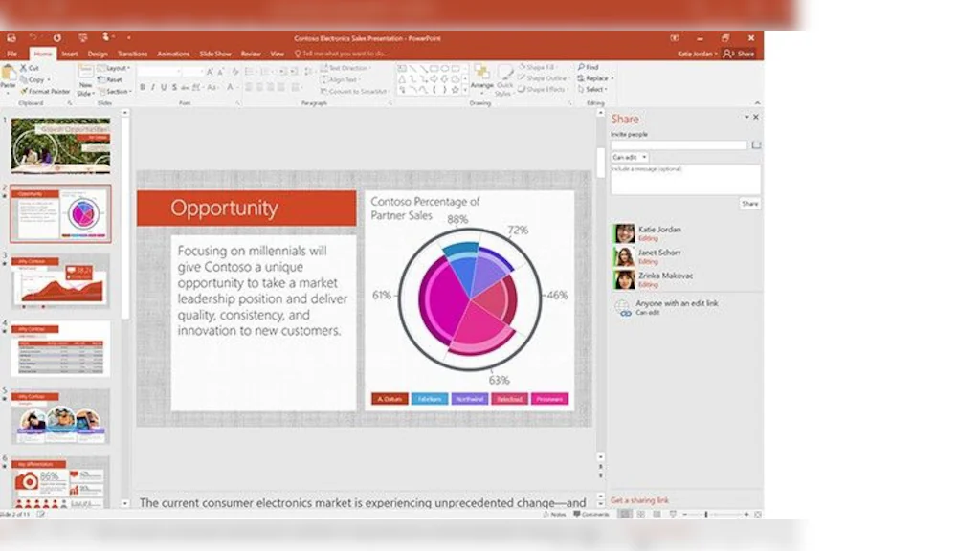This screenshot has height=551, width=980.
Task: Click the Save icon in the title bar
Action: 11,38
